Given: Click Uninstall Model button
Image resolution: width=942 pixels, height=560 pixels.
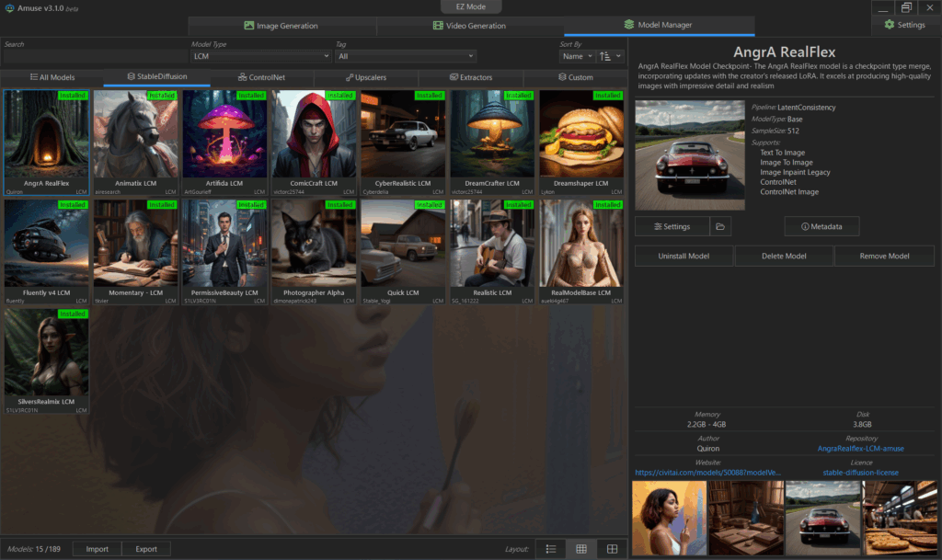Looking at the screenshot, I should click(x=684, y=256).
